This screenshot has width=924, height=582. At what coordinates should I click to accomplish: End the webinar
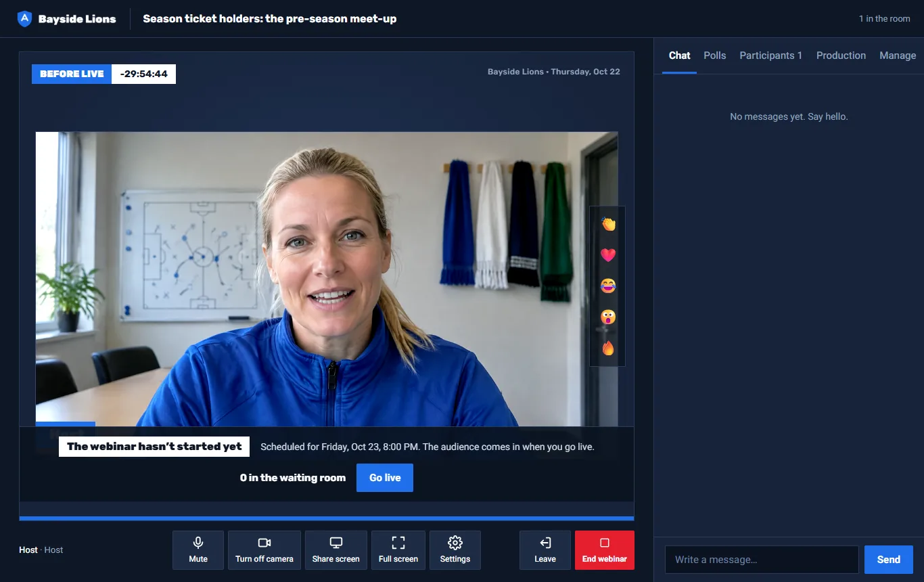pyautogui.click(x=605, y=550)
